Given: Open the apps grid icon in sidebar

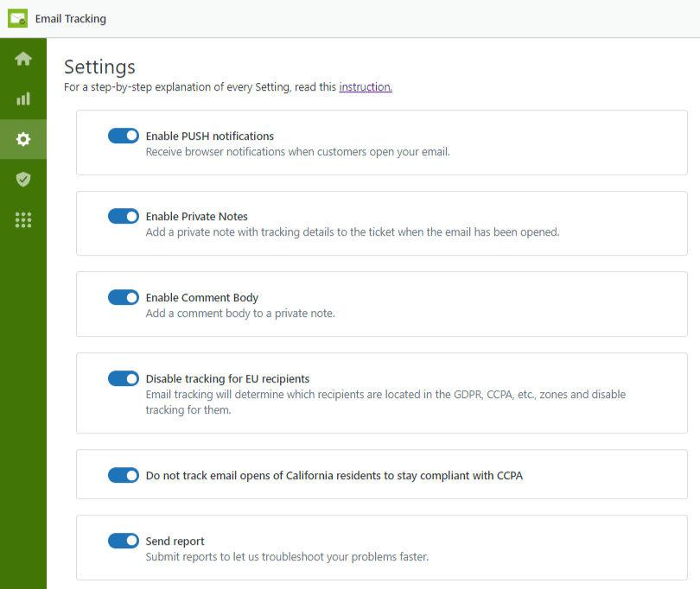Looking at the screenshot, I should click(x=23, y=220).
